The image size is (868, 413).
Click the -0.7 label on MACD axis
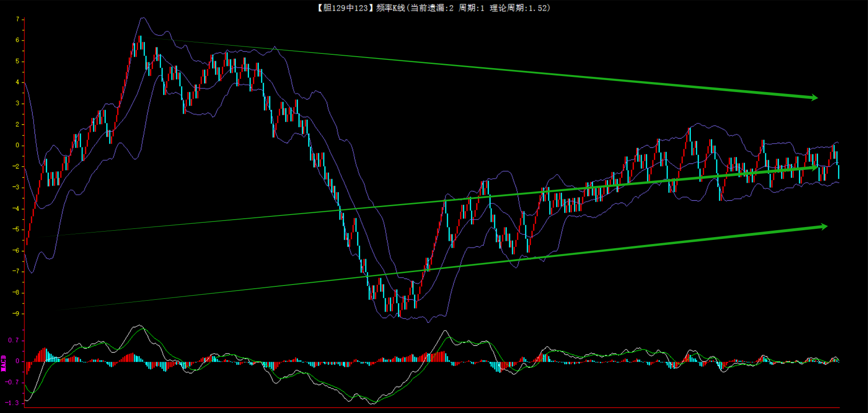coord(12,382)
